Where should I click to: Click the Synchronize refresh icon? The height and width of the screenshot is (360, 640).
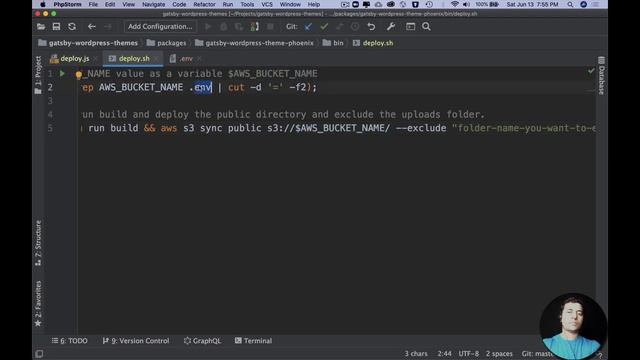(x=72, y=27)
